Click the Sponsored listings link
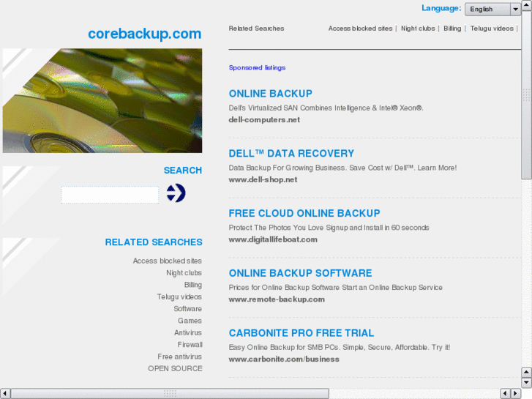This screenshot has width=532, height=399. click(x=257, y=67)
